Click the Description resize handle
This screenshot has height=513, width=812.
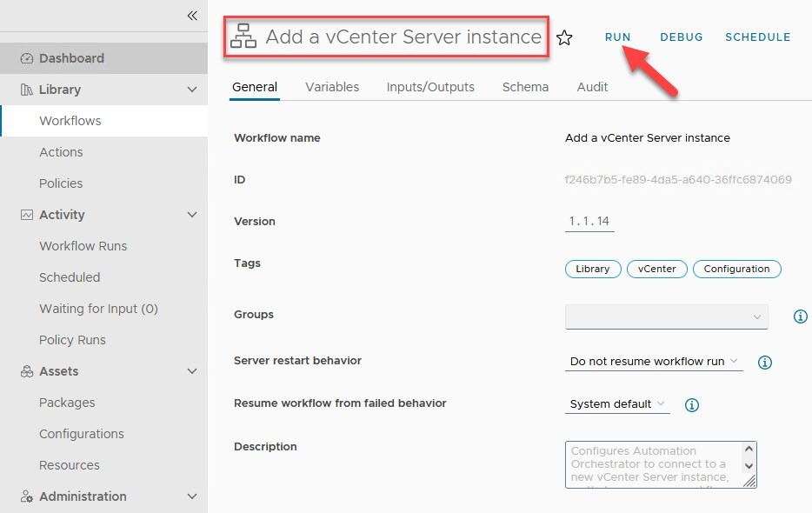[749, 482]
